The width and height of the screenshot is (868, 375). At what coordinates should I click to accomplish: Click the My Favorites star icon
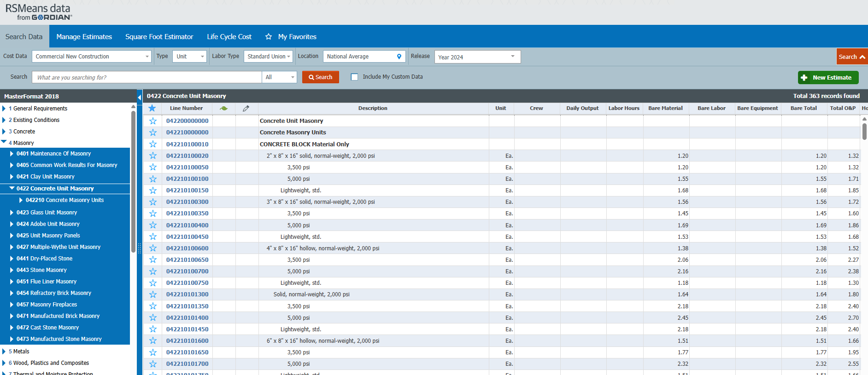(269, 36)
